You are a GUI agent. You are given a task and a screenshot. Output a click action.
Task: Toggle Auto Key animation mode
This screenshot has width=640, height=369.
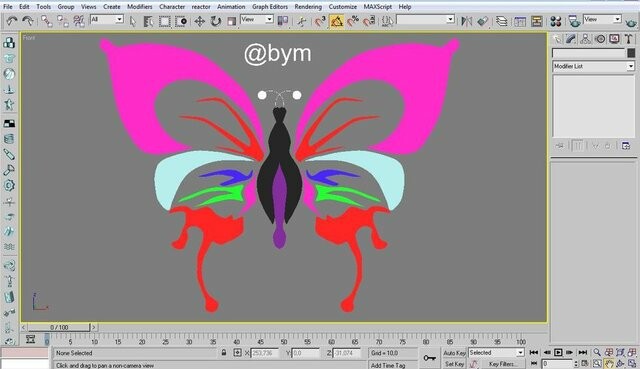454,353
